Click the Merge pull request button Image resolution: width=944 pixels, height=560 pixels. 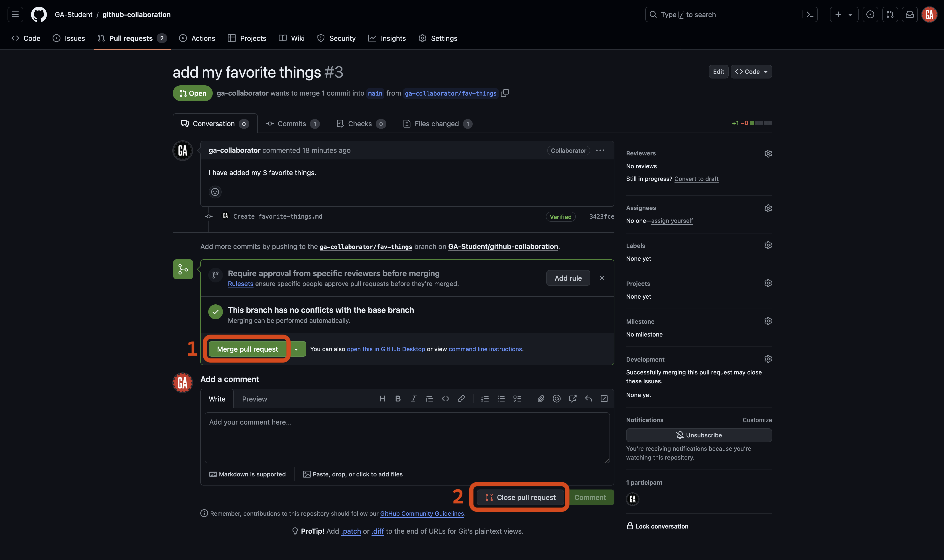247,349
